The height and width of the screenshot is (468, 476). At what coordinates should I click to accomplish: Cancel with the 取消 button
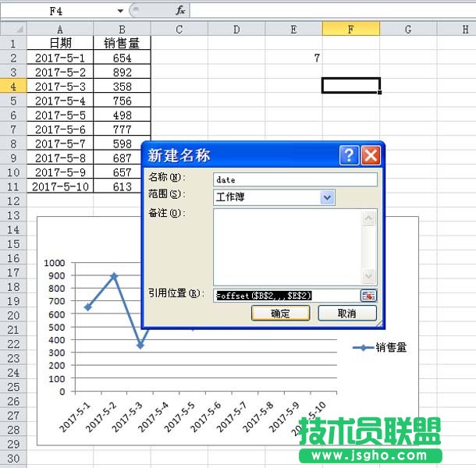[x=347, y=314]
